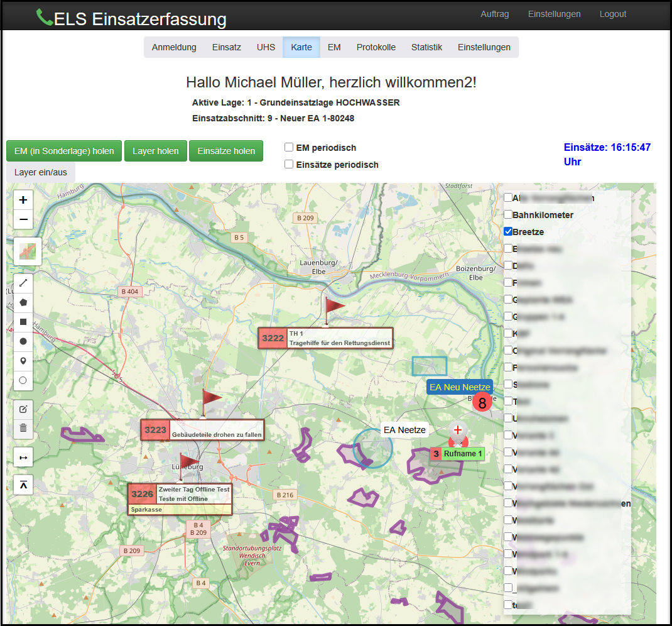Enable the Bahnkilometer layer checkbox
The image size is (672, 626).
pos(508,215)
